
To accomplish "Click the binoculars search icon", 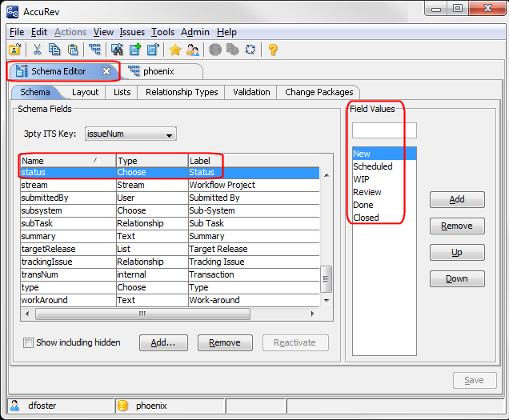I will click(116, 50).
